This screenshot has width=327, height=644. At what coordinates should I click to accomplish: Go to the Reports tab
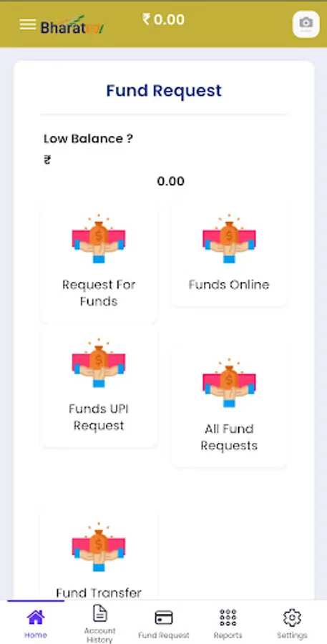[228, 623]
